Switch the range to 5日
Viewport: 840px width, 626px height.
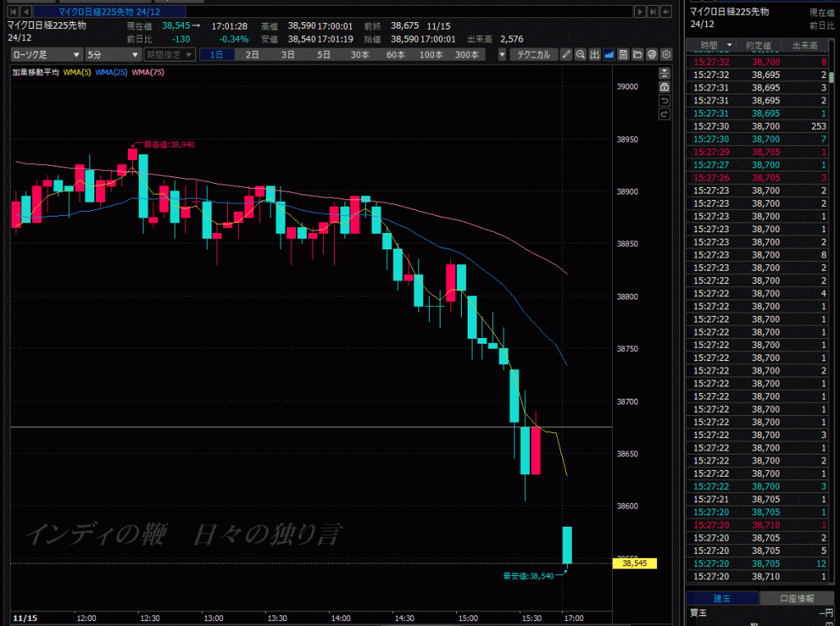click(324, 55)
